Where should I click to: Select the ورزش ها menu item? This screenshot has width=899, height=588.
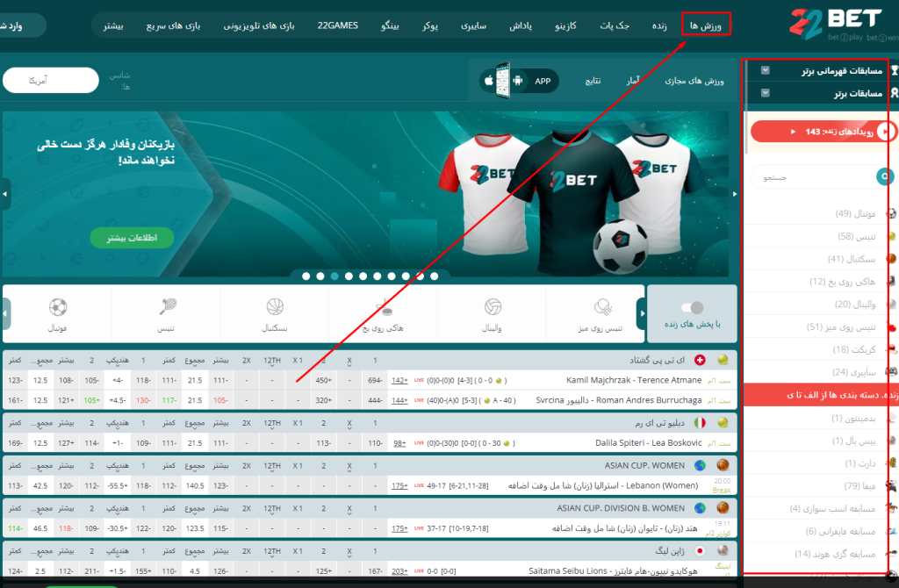[706, 25]
